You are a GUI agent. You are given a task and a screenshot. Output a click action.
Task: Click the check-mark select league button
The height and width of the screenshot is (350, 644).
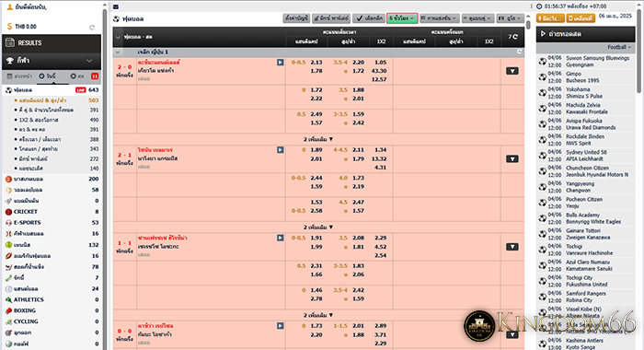click(x=369, y=18)
